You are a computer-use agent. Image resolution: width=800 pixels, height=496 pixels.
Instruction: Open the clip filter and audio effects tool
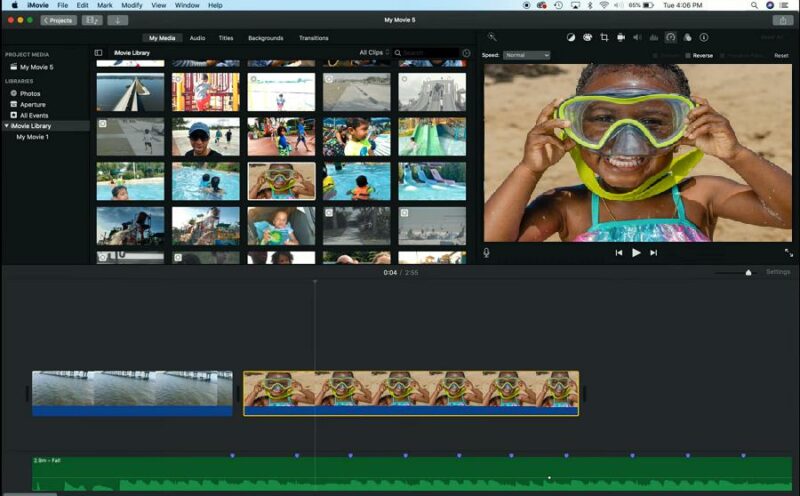click(x=687, y=37)
